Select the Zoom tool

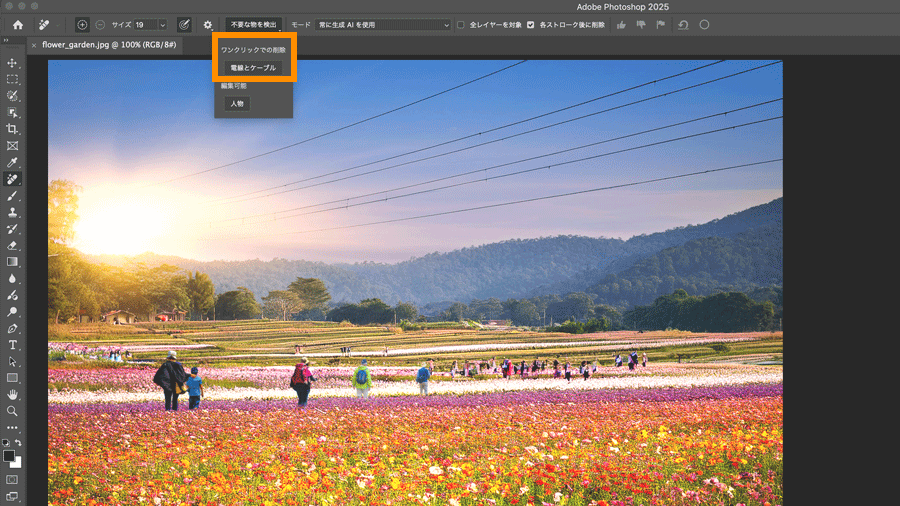point(12,411)
